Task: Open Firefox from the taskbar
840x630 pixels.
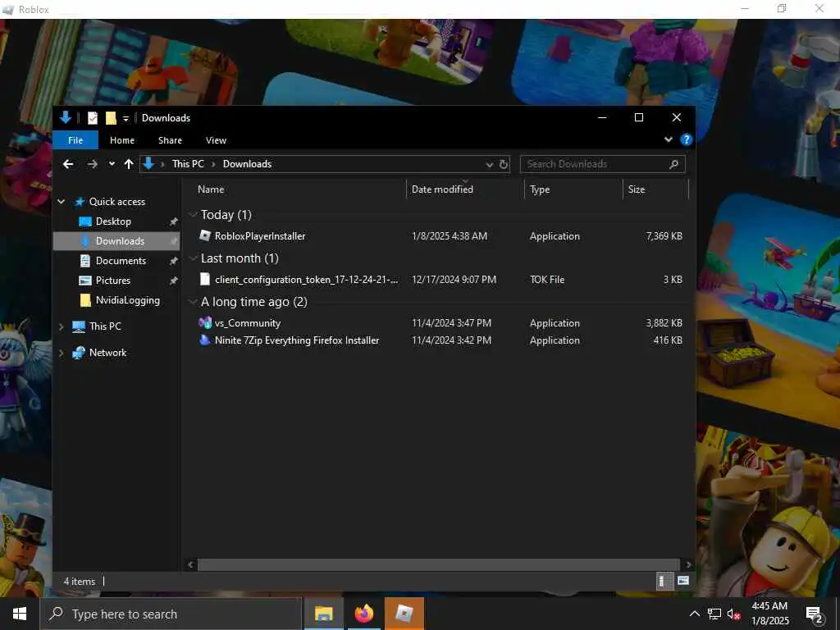Action: coord(363,614)
